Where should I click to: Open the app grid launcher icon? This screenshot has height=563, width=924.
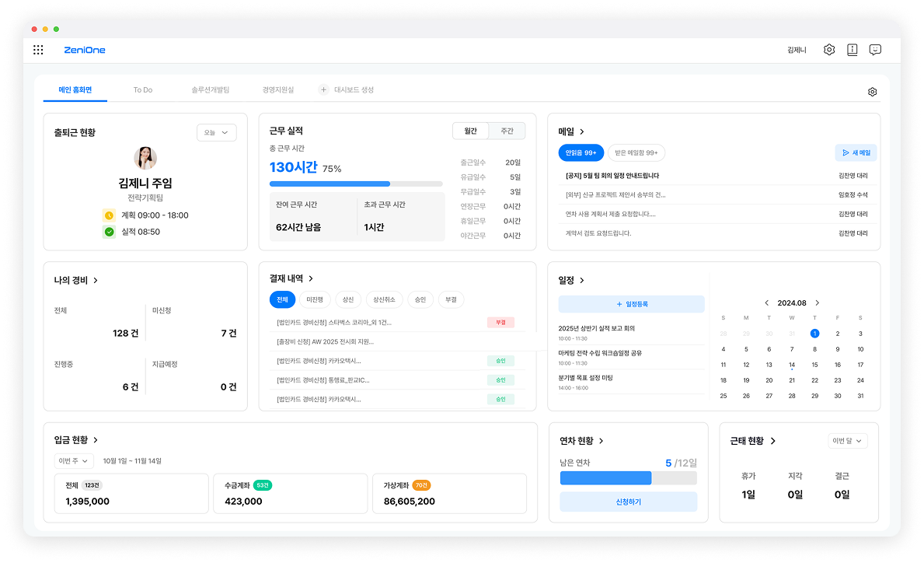click(38, 50)
